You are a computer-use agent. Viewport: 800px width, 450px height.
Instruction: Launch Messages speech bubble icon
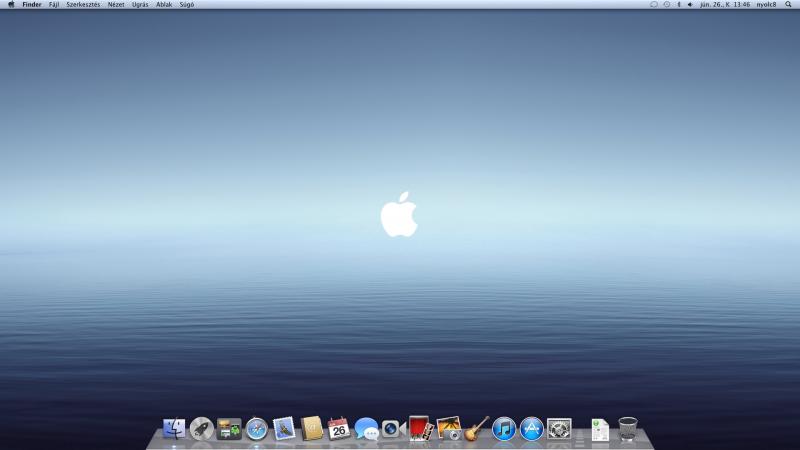tap(366, 429)
